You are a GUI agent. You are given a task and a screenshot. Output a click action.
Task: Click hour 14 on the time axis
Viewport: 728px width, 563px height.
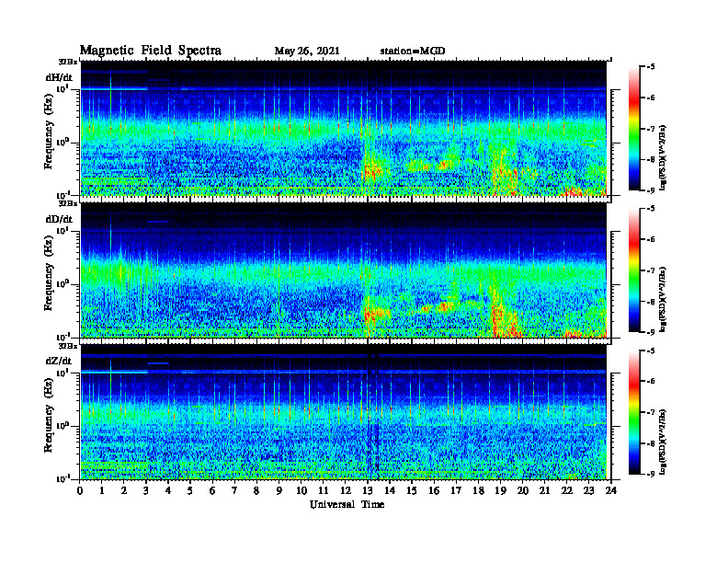390,490
